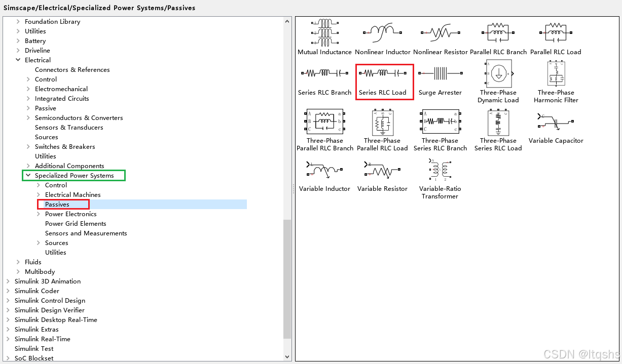Select Integrated Circuits in the tree

coord(62,99)
